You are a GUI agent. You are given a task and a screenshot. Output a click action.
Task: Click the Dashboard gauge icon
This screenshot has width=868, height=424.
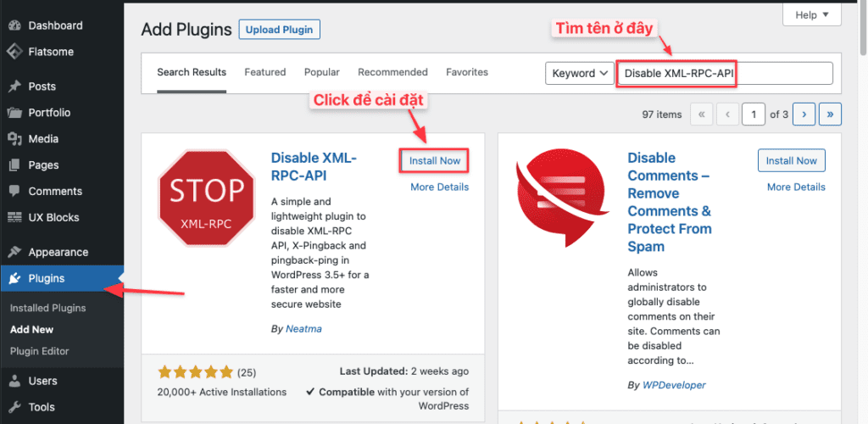click(x=14, y=25)
